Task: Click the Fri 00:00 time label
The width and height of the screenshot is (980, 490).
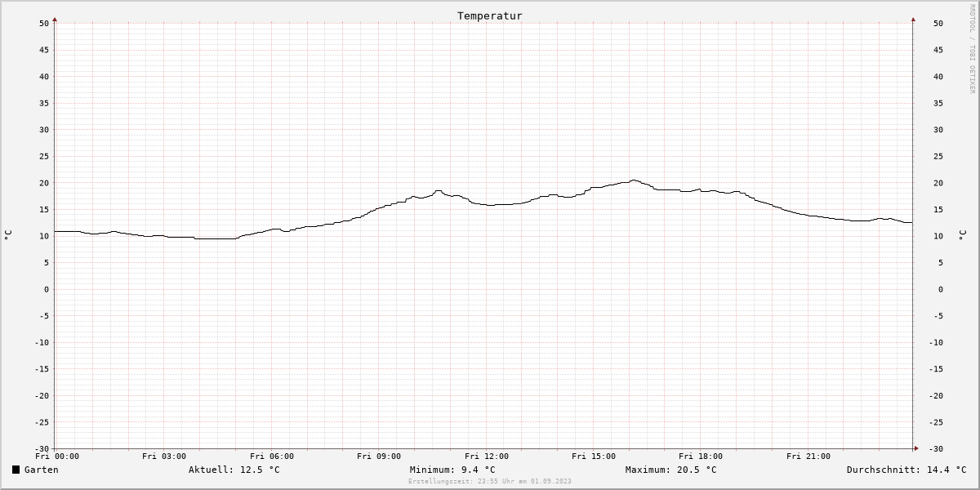Action: 57,457
